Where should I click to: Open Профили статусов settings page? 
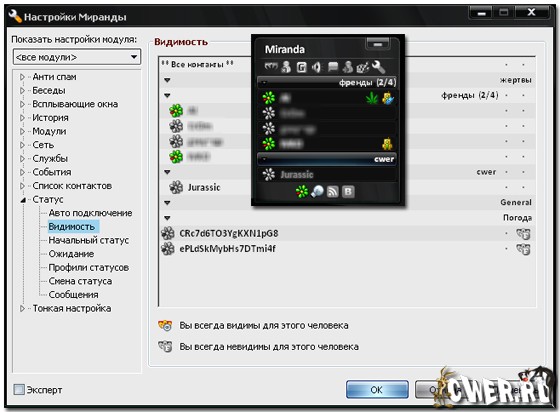click(88, 267)
